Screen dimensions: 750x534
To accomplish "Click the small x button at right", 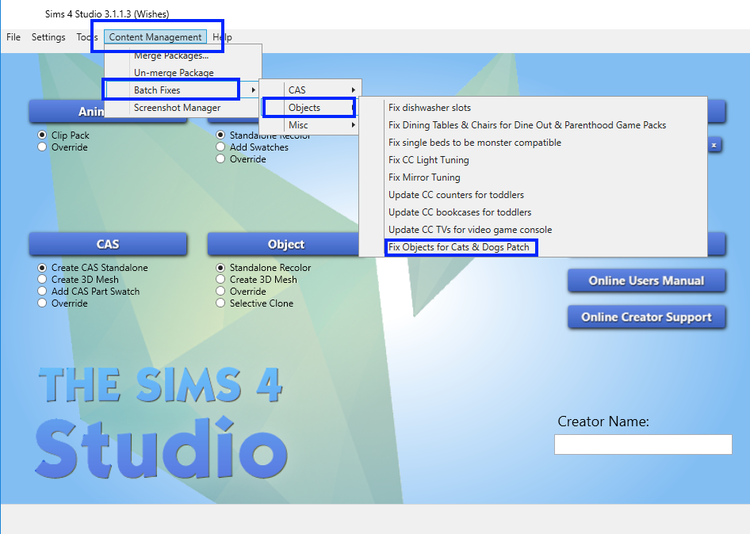I will click(714, 145).
